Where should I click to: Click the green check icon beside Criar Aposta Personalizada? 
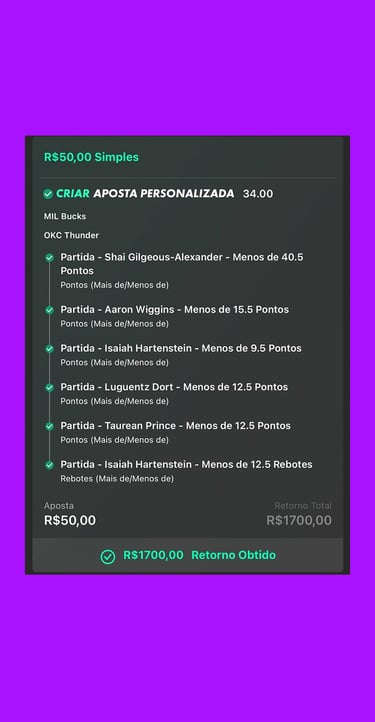(x=48, y=194)
